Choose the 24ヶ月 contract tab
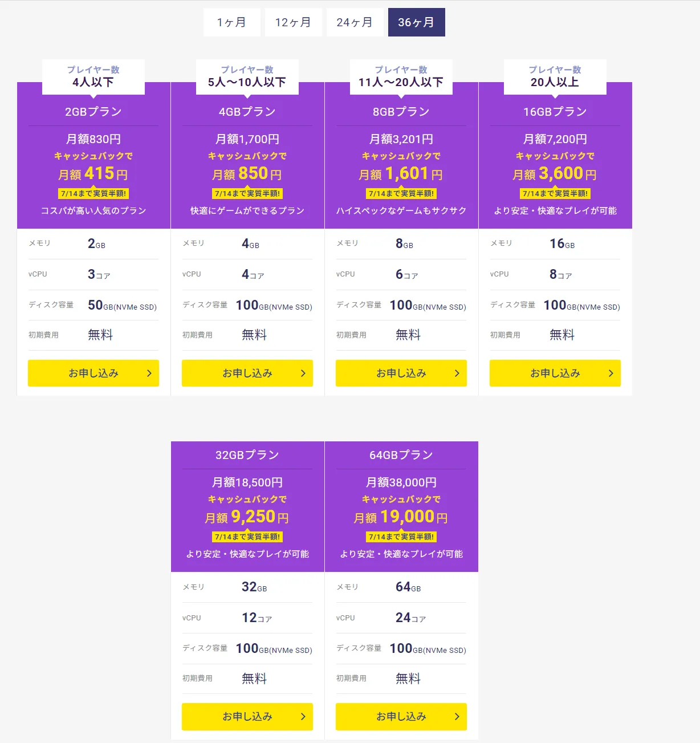 coord(355,22)
